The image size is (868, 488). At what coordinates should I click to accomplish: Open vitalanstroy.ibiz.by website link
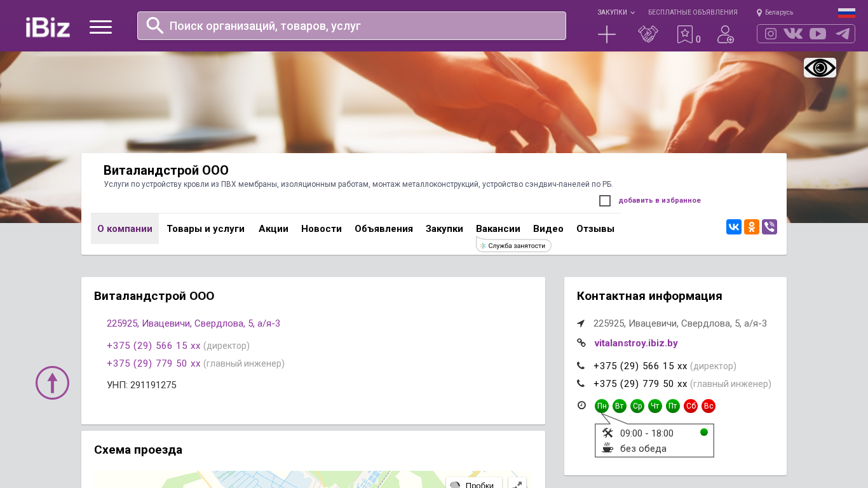[635, 343]
